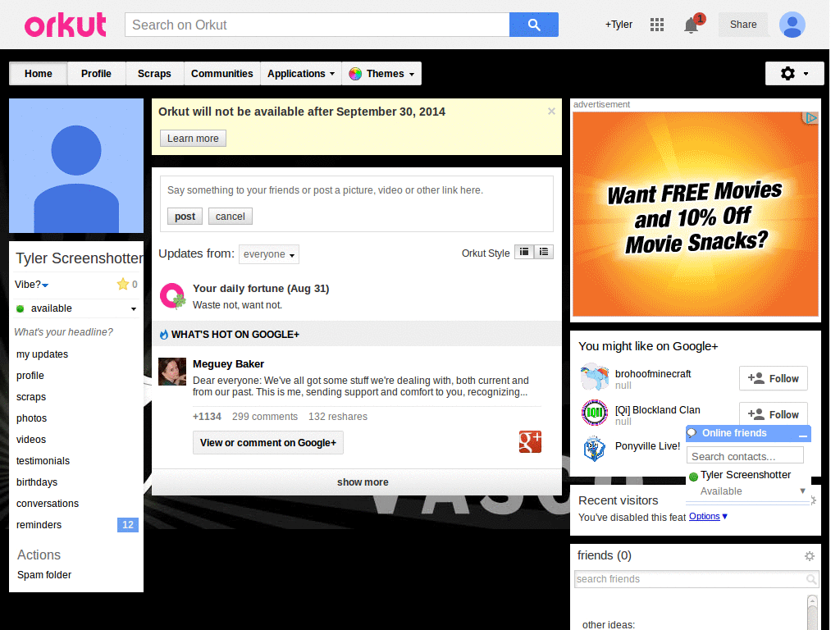
Task: Open the Updates from everyone dropdown
Action: (x=269, y=254)
